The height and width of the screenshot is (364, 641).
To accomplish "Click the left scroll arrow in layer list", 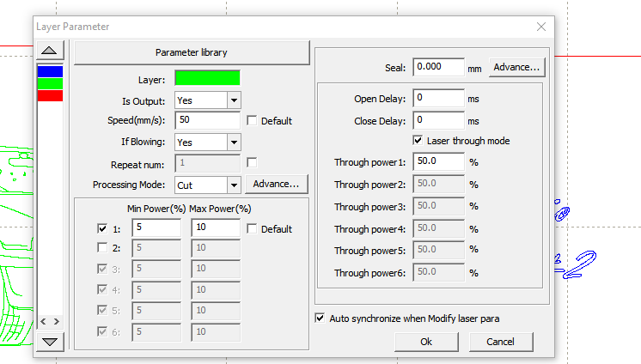I will coord(43,322).
